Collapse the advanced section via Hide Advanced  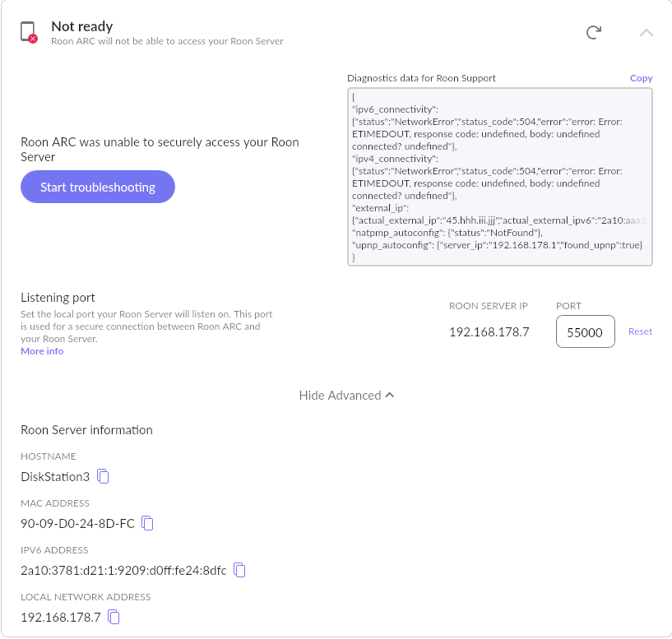click(x=340, y=395)
